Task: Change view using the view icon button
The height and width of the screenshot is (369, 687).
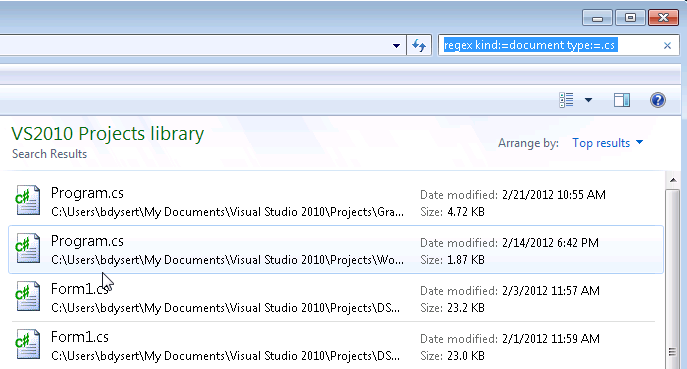Action: coord(566,100)
